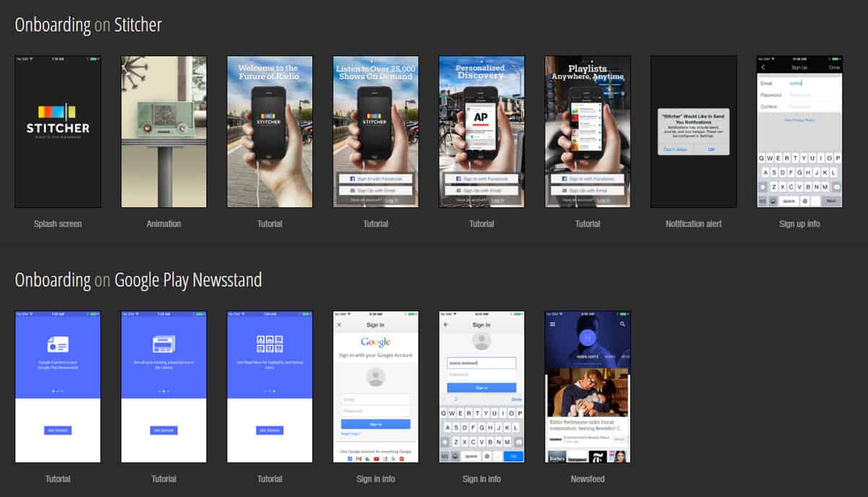Image resolution: width=868 pixels, height=497 pixels.
Task: Click 'Done' on Stitcher Sign Up header
Action: pos(834,68)
